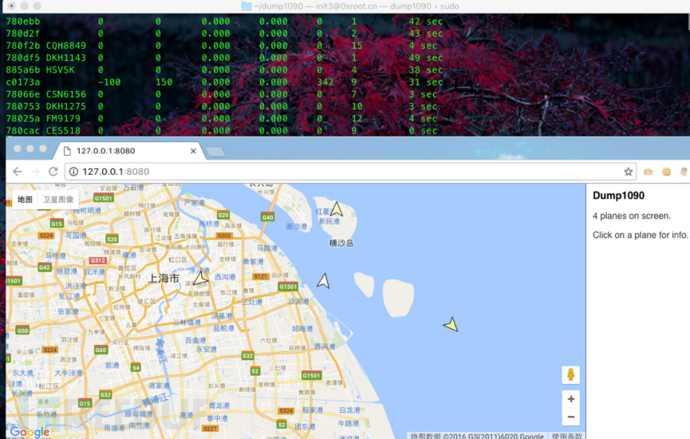Click the Dump1090 heading in side panel
The width and height of the screenshot is (690, 439).
tap(618, 196)
